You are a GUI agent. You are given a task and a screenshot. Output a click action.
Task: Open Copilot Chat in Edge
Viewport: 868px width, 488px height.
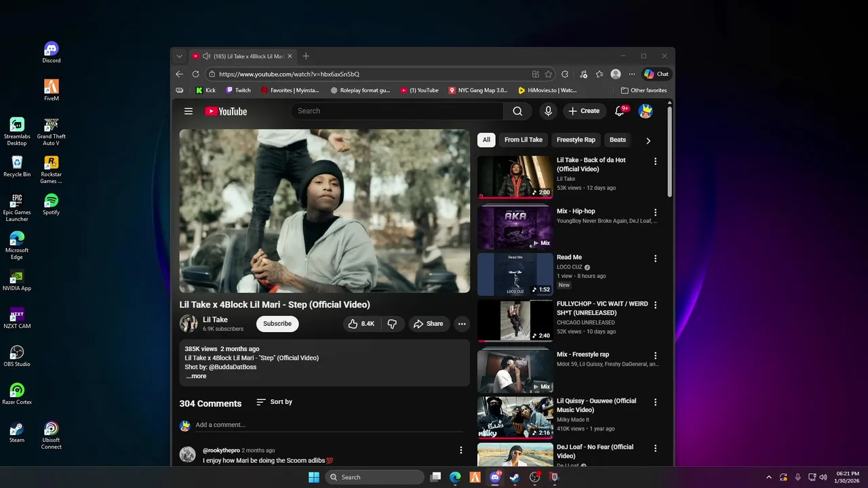tap(656, 74)
